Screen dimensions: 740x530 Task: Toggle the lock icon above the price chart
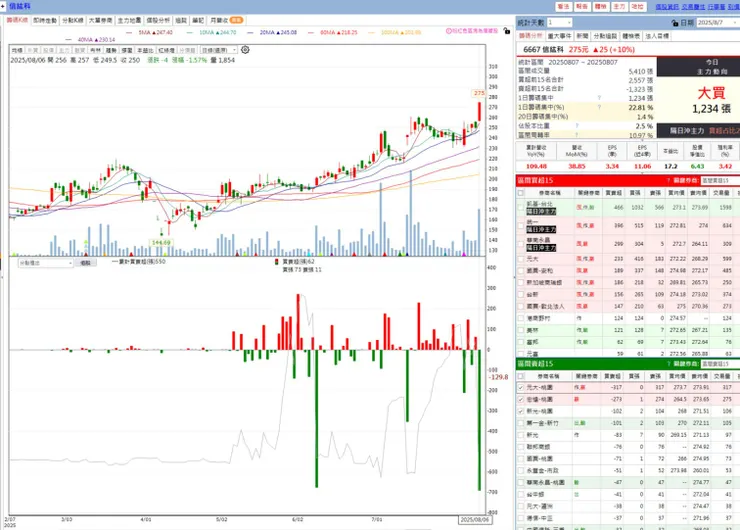[x=506, y=31]
